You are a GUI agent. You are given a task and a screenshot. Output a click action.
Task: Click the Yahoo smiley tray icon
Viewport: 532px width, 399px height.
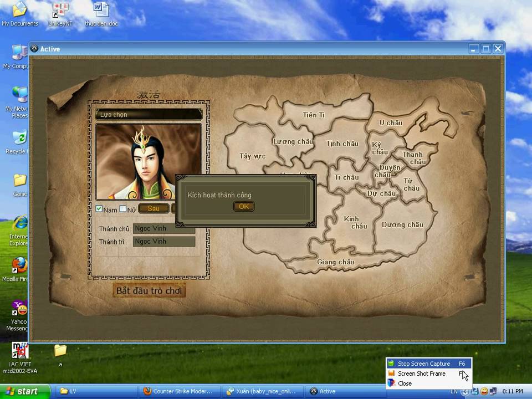[484, 391]
